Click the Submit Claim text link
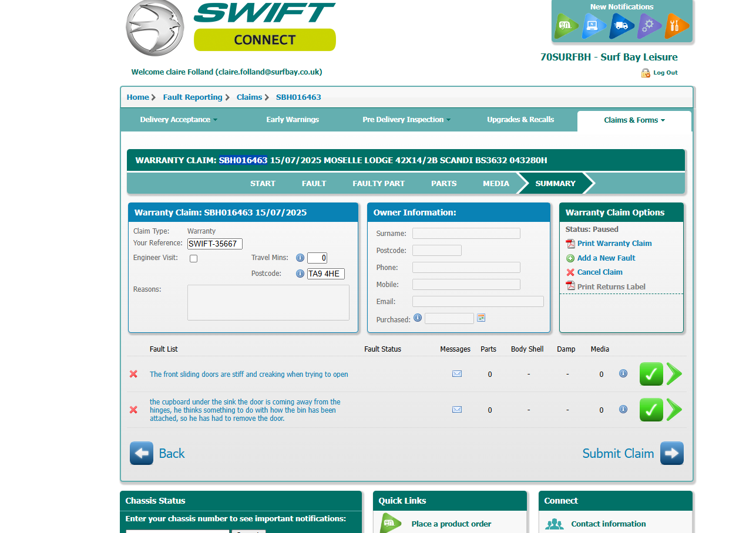756x533 pixels. pyautogui.click(x=618, y=453)
